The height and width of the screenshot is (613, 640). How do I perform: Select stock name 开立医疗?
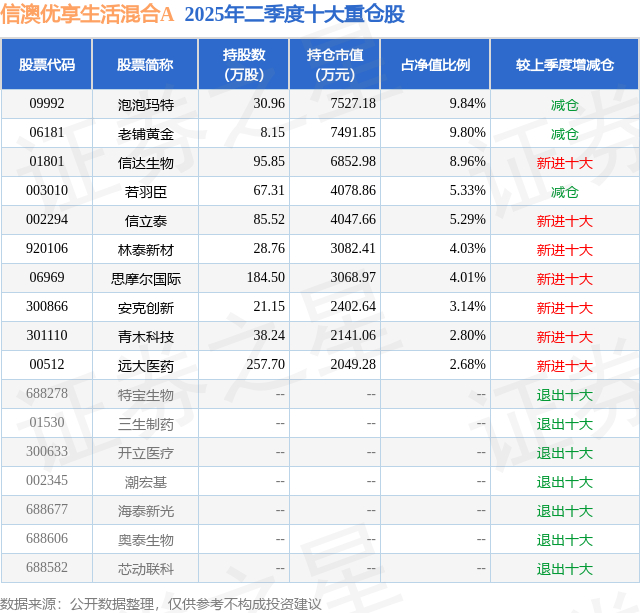[x=146, y=453]
